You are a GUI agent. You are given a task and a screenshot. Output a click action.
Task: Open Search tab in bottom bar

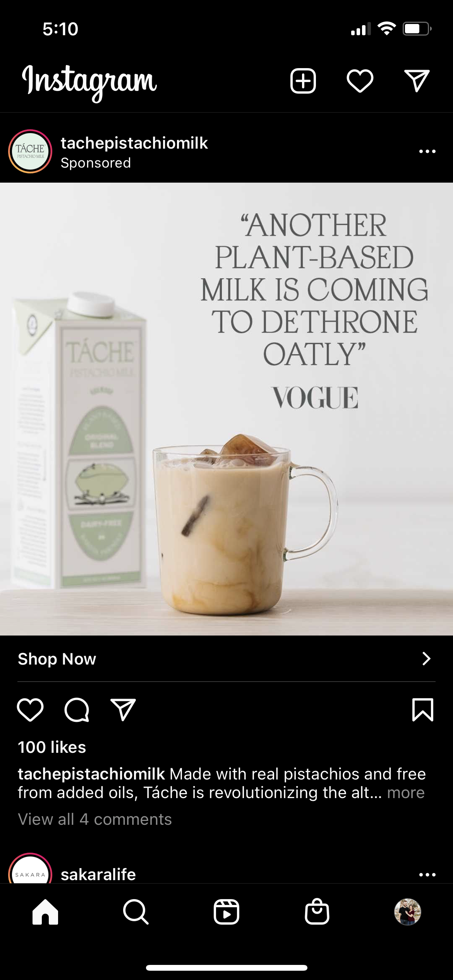136,912
